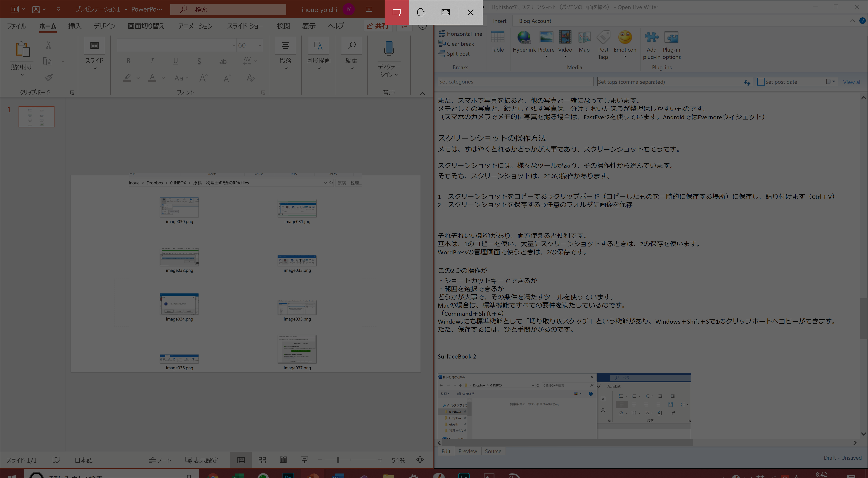
Task: Enable the Set post date checkbox
Action: coord(761,82)
